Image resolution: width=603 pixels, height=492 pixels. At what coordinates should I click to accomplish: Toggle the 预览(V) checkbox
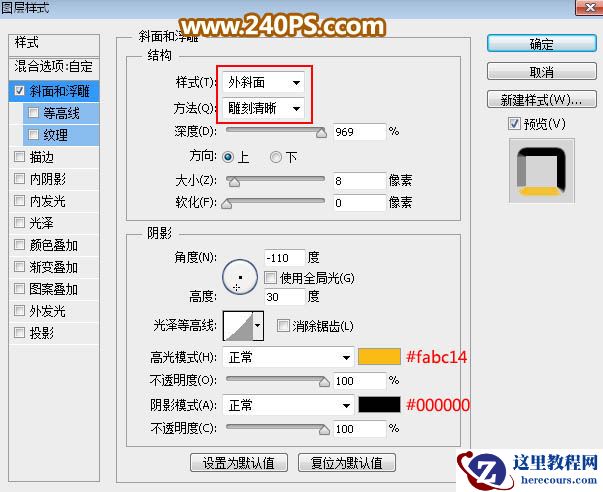tap(514, 124)
